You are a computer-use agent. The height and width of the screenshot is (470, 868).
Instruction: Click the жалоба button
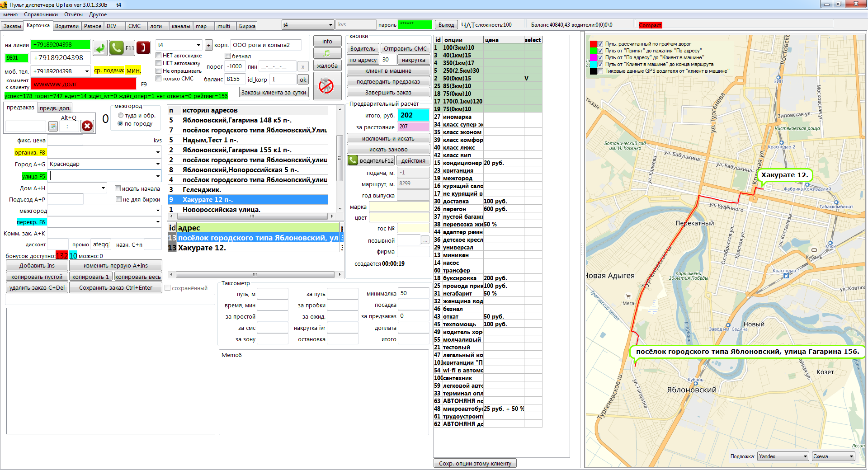pyautogui.click(x=327, y=66)
